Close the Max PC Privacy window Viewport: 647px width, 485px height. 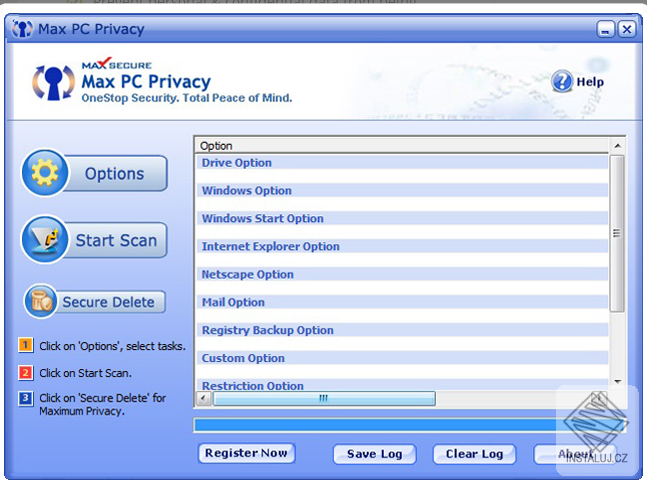pos(627,30)
